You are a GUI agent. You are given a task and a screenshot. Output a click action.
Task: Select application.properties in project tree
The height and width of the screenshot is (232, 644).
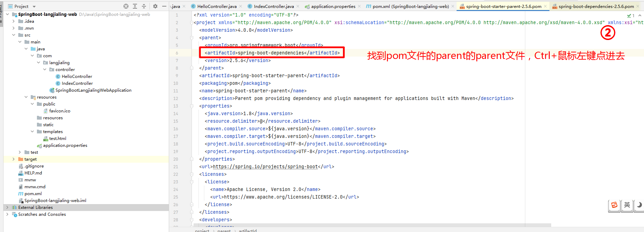coord(65,145)
